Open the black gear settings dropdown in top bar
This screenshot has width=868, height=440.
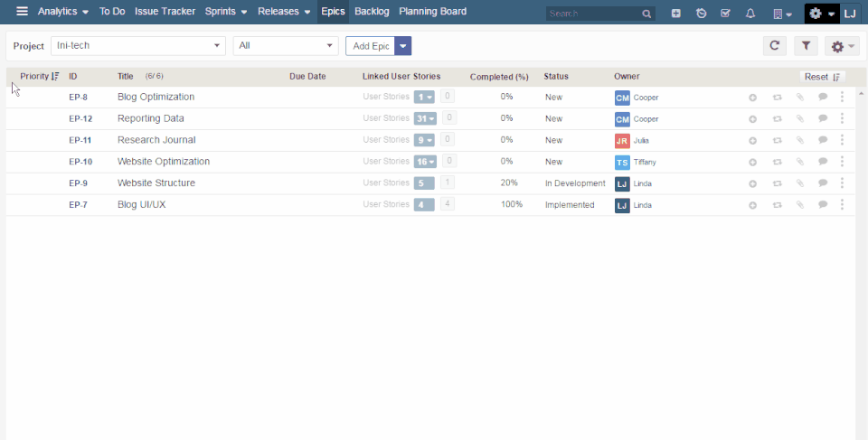(822, 14)
